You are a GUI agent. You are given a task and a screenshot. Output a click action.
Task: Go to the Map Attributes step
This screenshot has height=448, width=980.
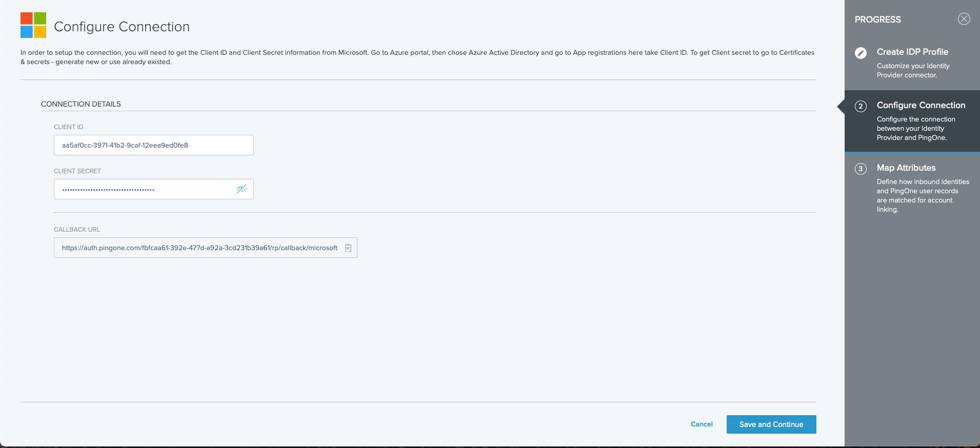[906, 168]
